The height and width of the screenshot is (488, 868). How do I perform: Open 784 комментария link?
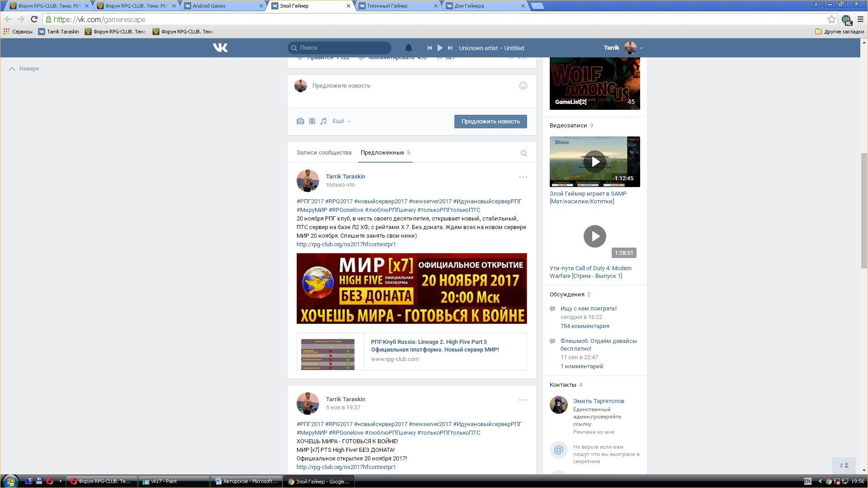585,326
